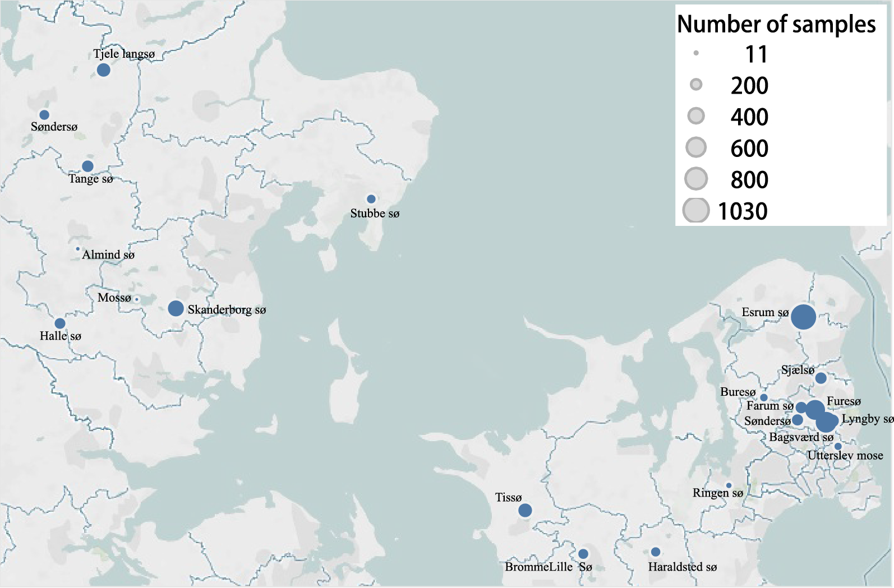This screenshot has width=894, height=588.
Task: Click the 'Haraldsted sø' label text
Action: [683, 567]
